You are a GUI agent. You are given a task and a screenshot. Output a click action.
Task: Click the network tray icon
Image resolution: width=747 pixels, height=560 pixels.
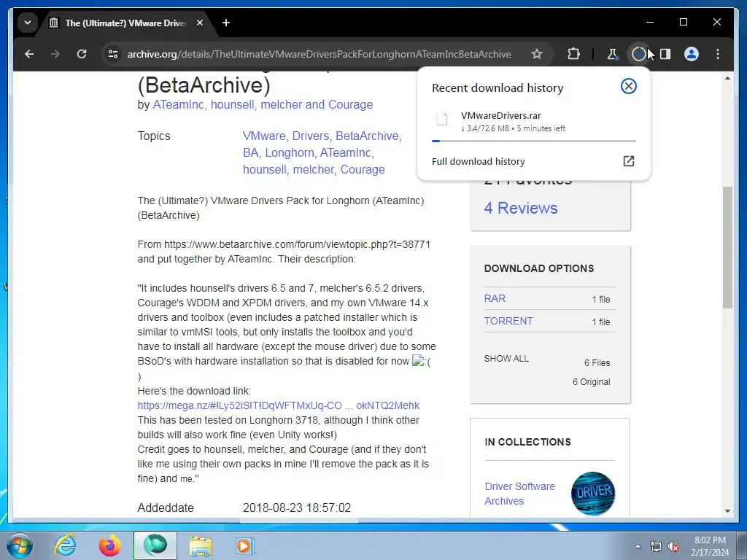[x=656, y=546]
